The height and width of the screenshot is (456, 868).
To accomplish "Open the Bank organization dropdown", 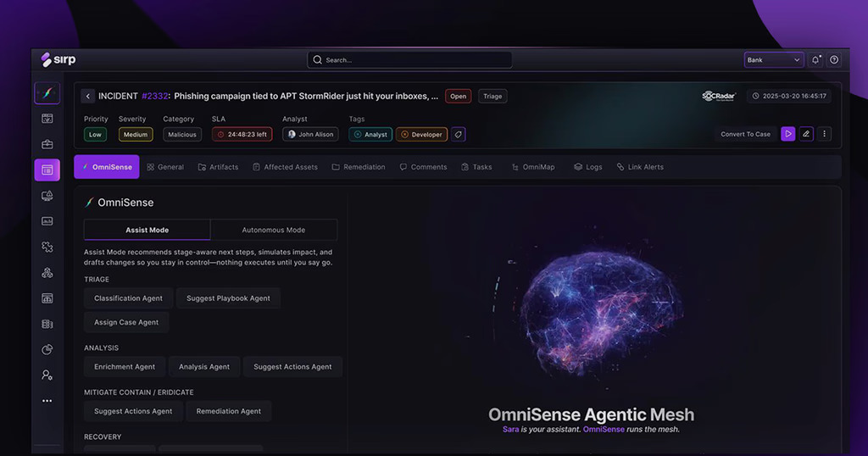I will click(x=773, y=60).
